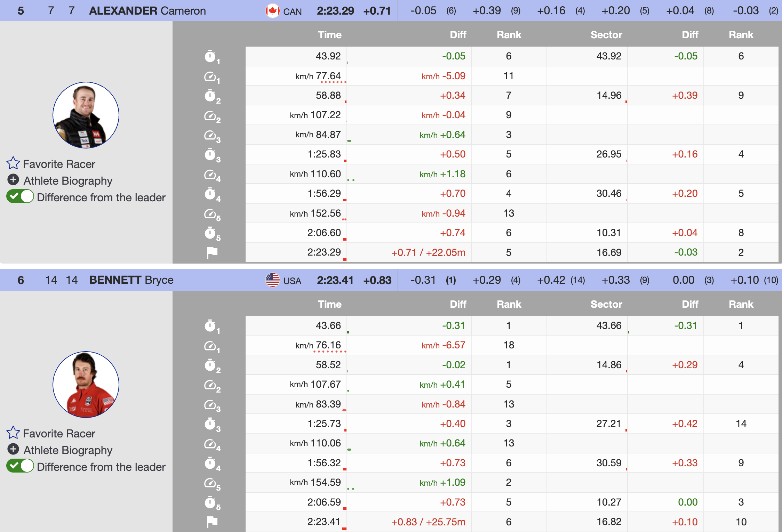Click Alexander's speedometer 3 icon

pos(211,135)
